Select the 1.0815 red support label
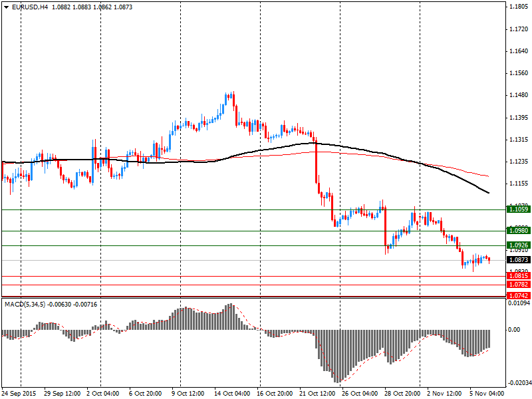Viewport: 532px width, 399px height. tap(519, 276)
